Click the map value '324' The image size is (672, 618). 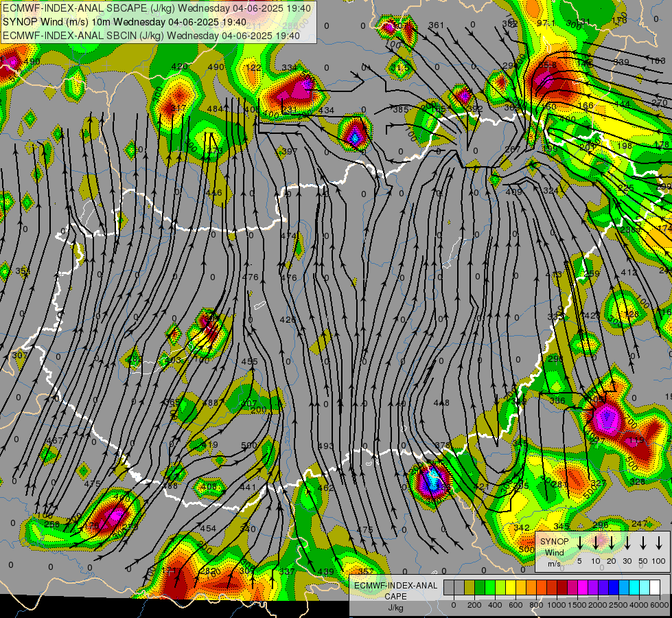click(x=551, y=190)
